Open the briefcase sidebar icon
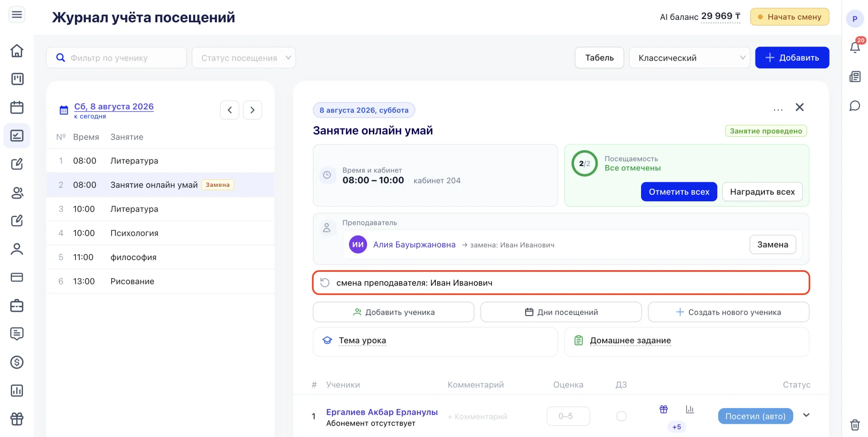 point(17,306)
